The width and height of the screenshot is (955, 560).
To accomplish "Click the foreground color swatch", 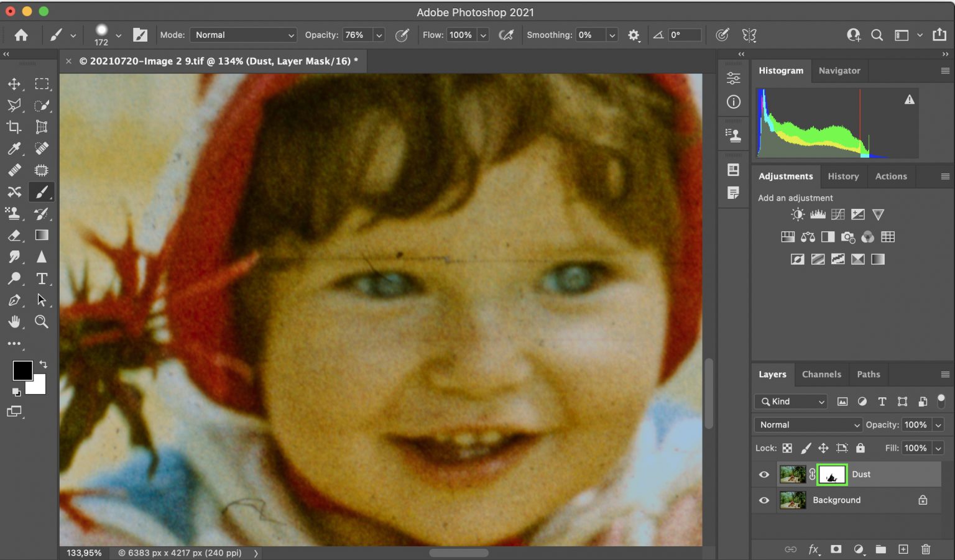I will [x=22, y=370].
